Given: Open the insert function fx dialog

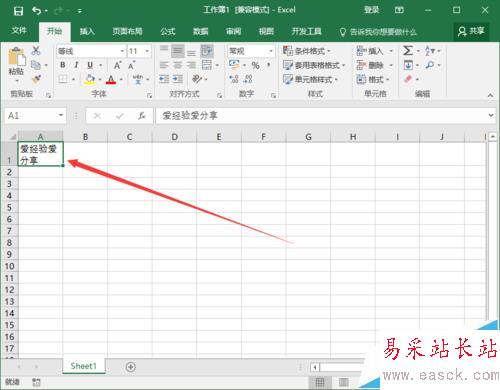Looking at the screenshot, I should 142,116.
